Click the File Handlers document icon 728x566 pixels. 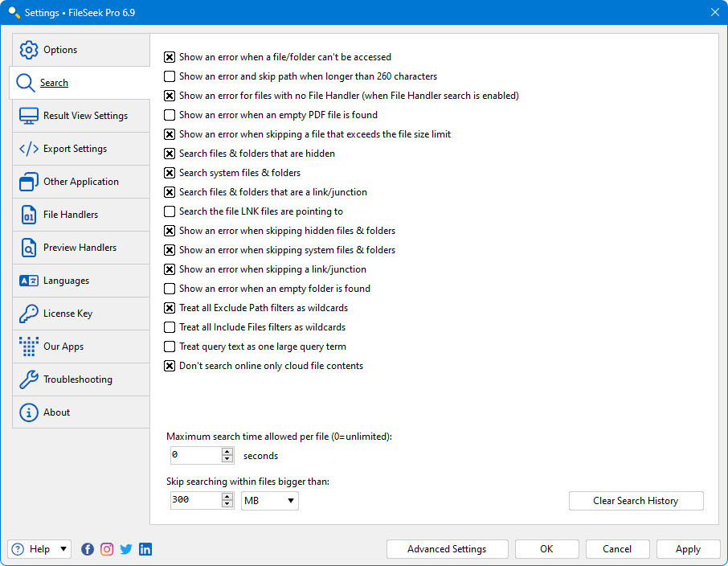(x=28, y=215)
